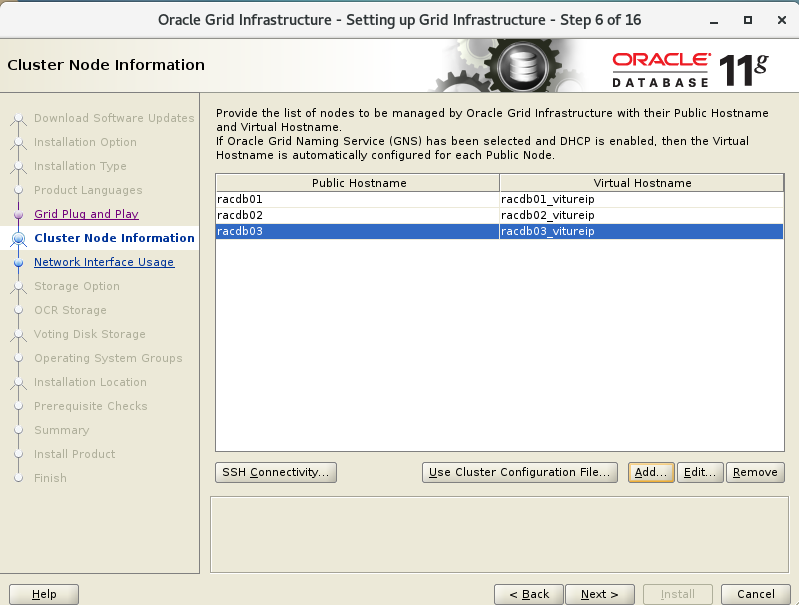Remove the selected node

(755, 472)
